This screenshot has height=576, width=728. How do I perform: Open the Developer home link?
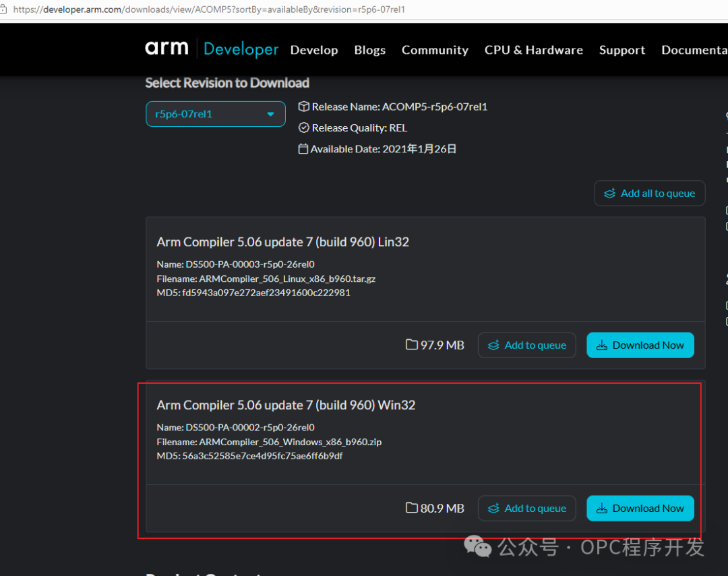(241, 49)
